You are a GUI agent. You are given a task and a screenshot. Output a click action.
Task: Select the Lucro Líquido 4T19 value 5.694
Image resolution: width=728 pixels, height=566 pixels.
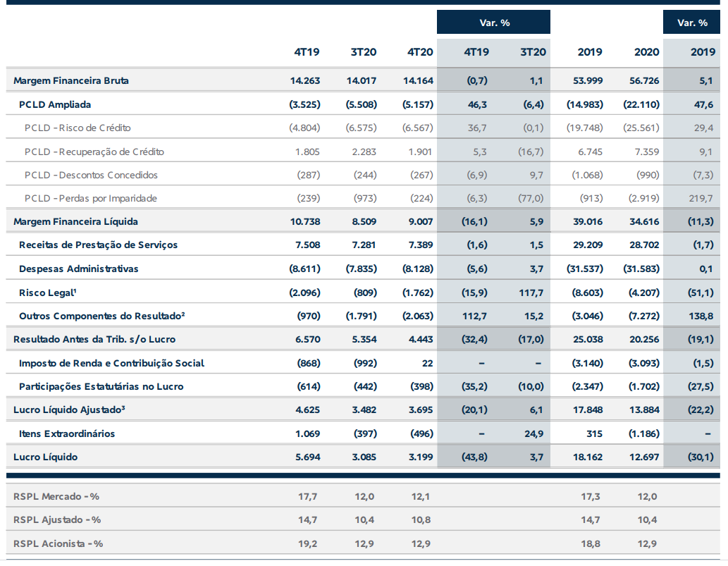click(308, 457)
